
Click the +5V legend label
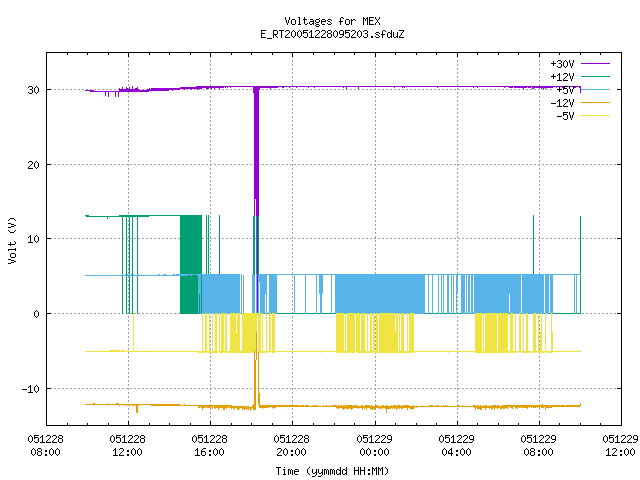tap(565, 90)
